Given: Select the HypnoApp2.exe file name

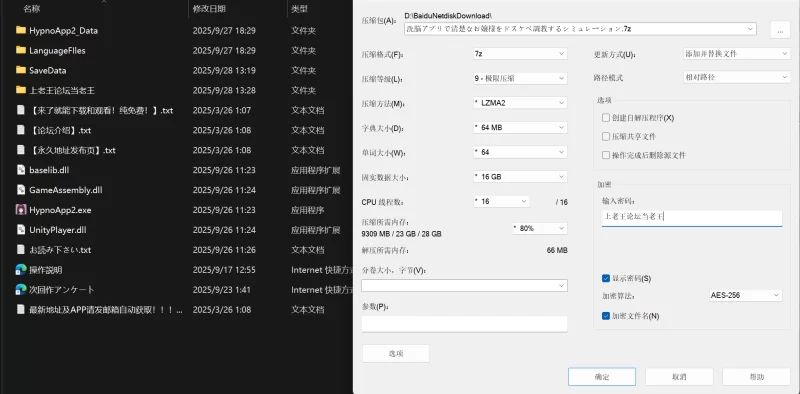Looking at the screenshot, I should coord(60,210).
